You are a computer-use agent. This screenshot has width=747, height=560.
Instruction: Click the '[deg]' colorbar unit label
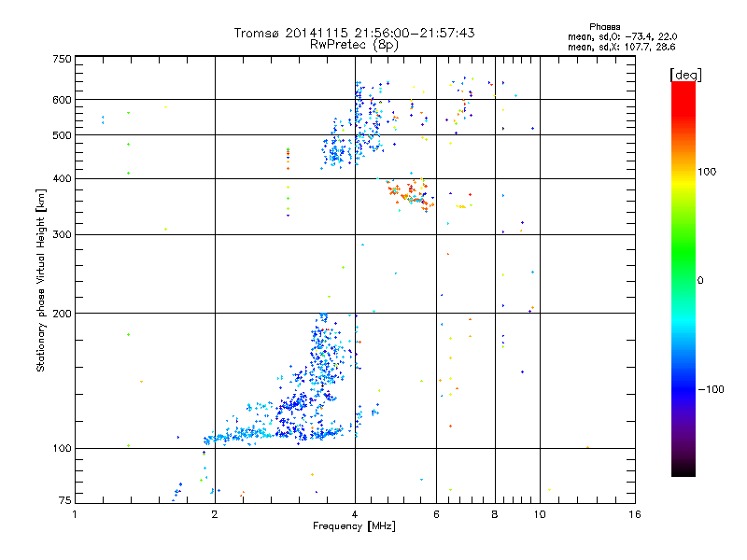click(x=685, y=75)
